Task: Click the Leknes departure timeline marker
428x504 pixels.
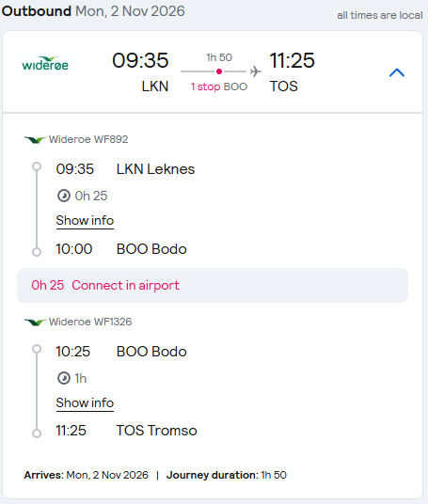Action: click(37, 166)
